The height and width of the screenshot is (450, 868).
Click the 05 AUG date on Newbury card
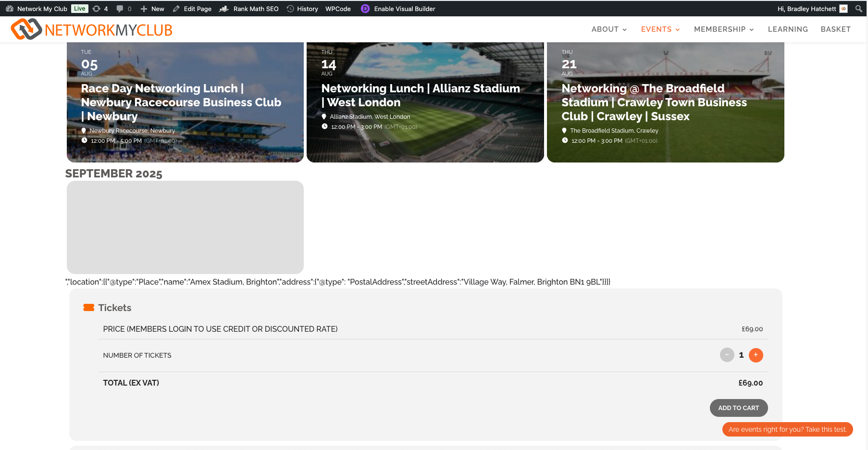pyautogui.click(x=89, y=63)
